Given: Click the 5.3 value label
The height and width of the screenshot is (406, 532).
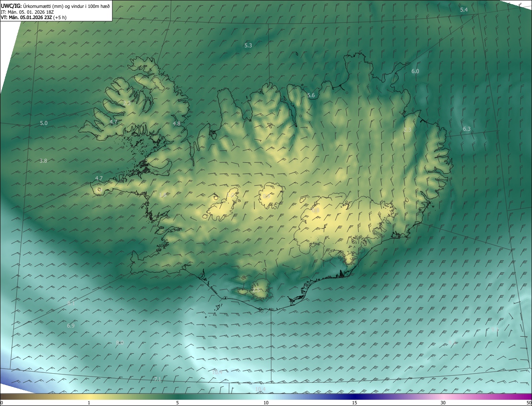Looking at the screenshot, I should pyautogui.click(x=248, y=45).
